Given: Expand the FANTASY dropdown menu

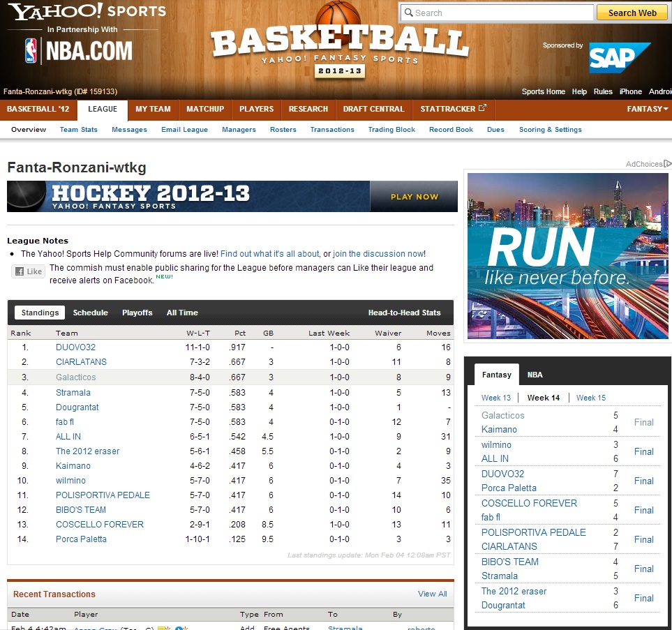Looking at the screenshot, I should click(x=647, y=109).
